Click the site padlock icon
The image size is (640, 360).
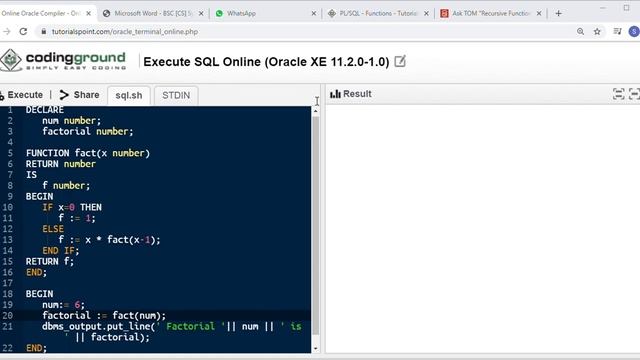[43, 31]
